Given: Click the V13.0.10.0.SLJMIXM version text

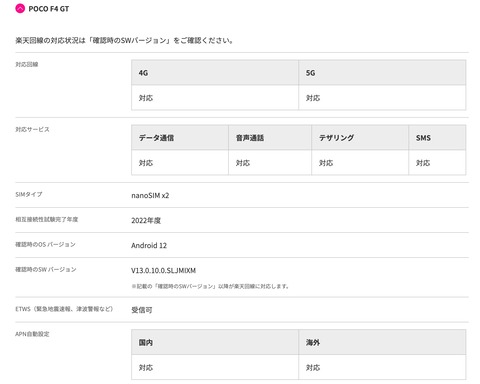Looking at the screenshot, I should (163, 270).
